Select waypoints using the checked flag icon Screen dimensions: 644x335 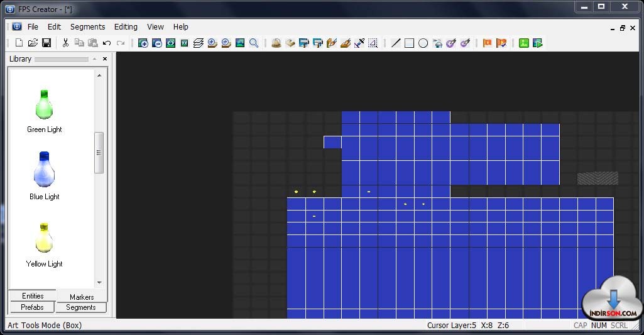tap(501, 43)
